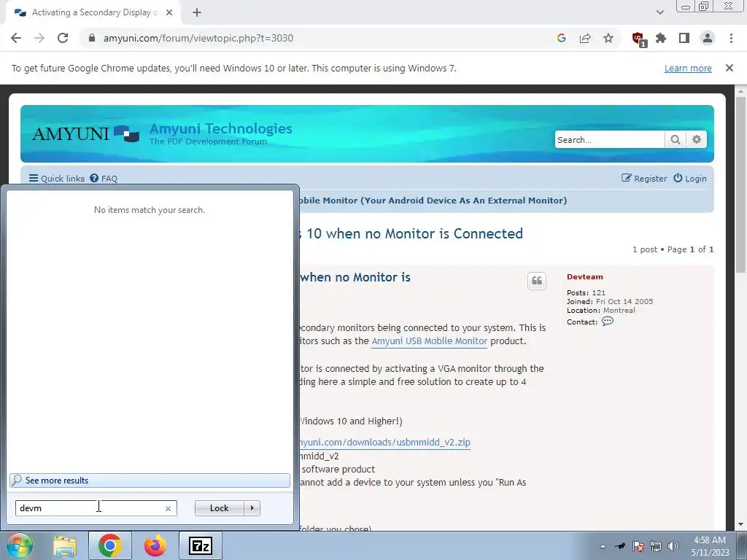The height and width of the screenshot is (560, 747).
Task: Close the Activating a Secondary Display tab
Action: [x=169, y=13]
